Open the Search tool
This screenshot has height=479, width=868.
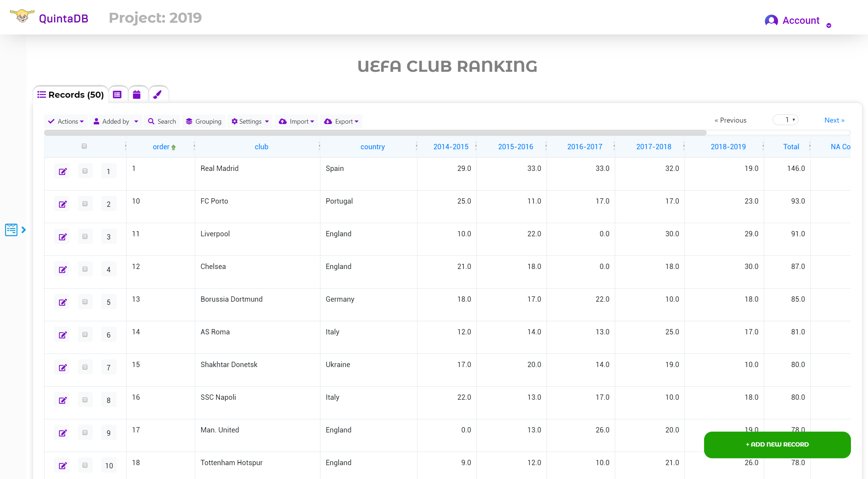162,122
